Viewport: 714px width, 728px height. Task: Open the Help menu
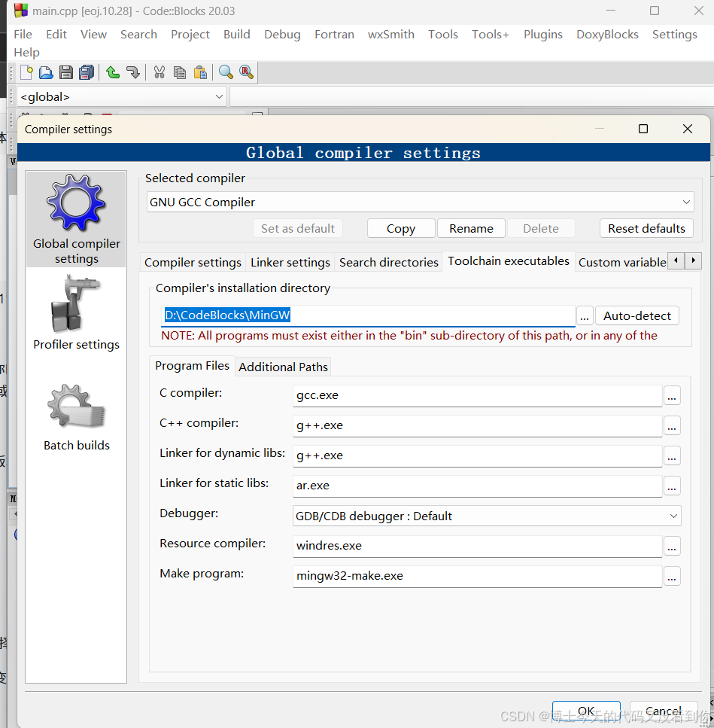click(26, 53)
